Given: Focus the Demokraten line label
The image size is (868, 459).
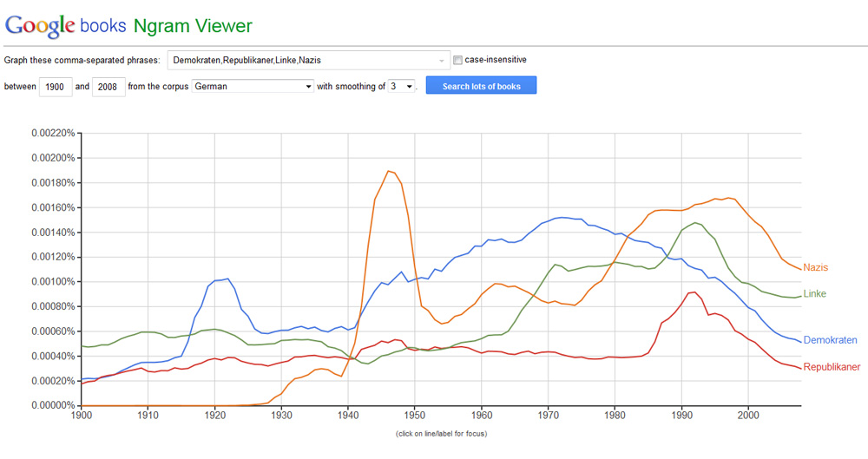Looking at the screenshot, I should coord(831,340).
